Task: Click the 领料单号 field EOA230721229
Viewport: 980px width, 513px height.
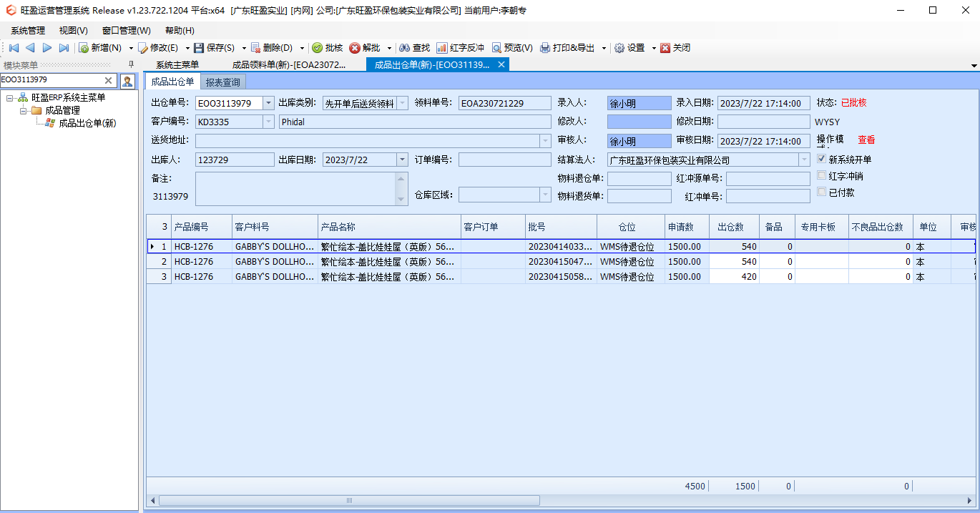Action: (x=505, y=103)
